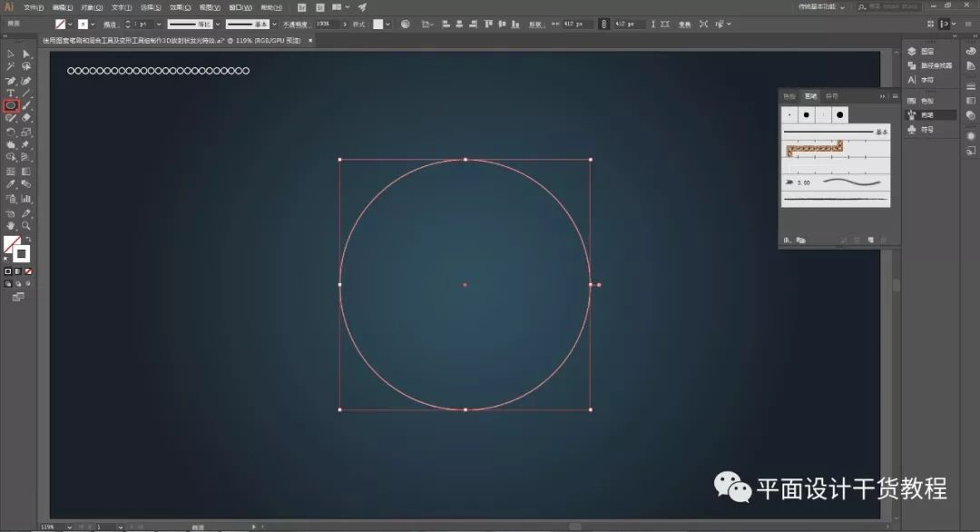Reset default fill and stroke icon
The image size is (980, 532).
pyautogui.click(x=7, y=259)
